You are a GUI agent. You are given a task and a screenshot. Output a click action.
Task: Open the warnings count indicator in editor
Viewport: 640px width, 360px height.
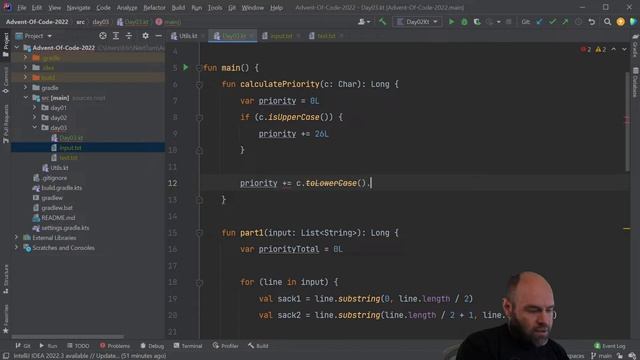pos(601,49)
